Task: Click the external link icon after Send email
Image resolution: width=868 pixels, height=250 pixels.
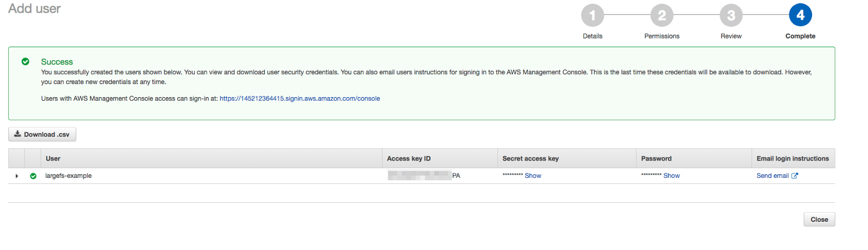Action: 795,176
